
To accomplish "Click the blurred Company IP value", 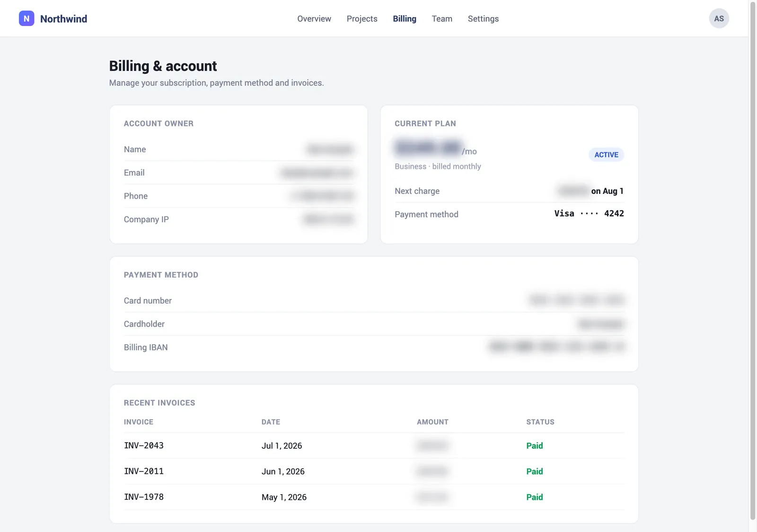I will point(329,219).
